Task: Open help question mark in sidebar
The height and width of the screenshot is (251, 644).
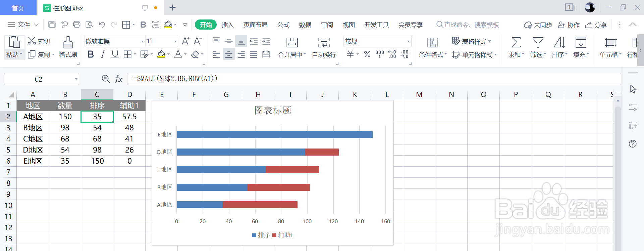Action: (633, 144)
